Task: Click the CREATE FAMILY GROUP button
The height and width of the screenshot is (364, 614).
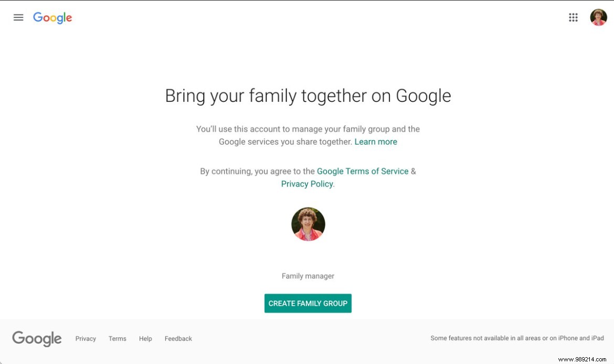Action: tap(308, 303)
